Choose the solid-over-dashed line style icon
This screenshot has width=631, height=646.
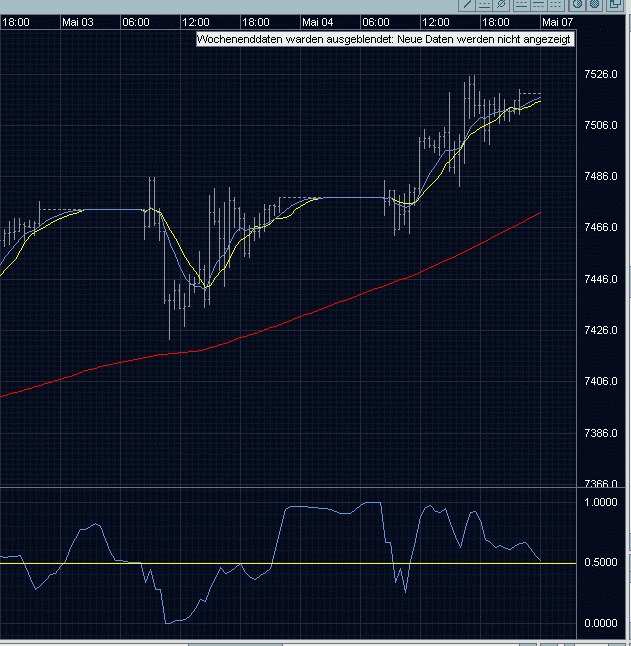[x=539, y=4]
